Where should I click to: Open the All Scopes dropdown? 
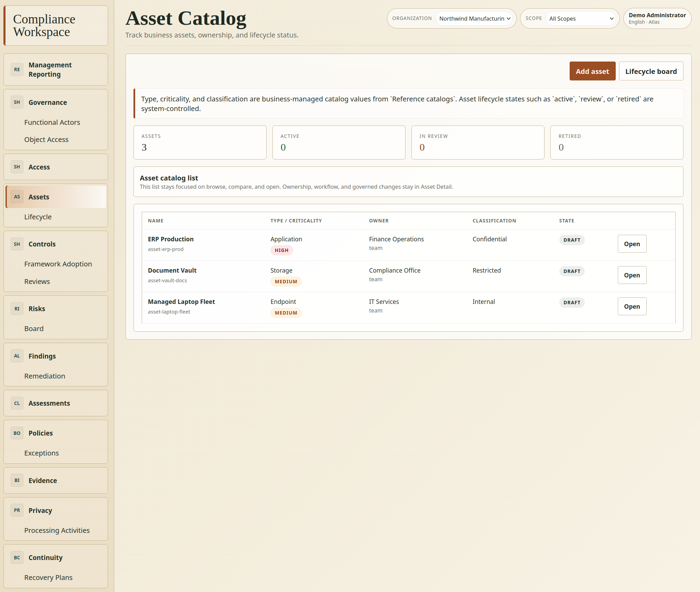coord(581,19)
